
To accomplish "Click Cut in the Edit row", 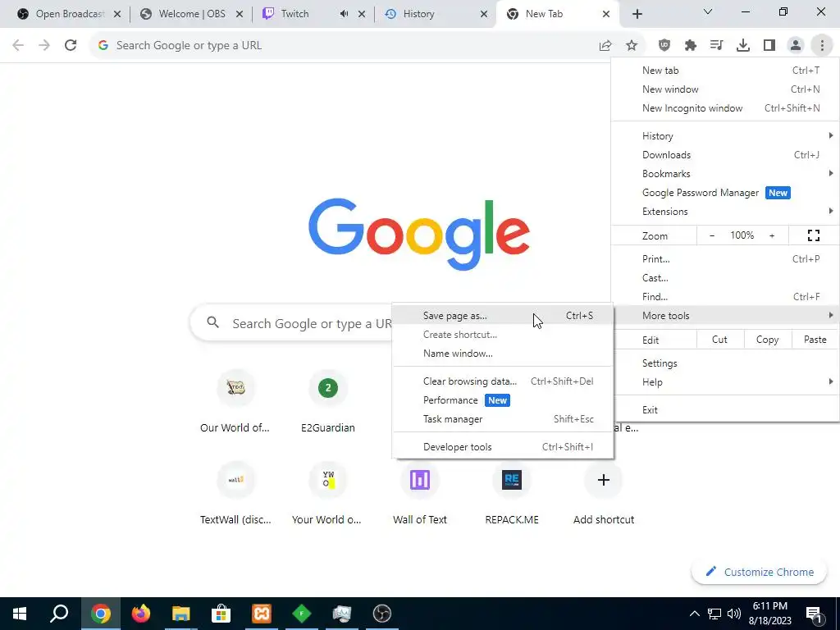I will pos(719,340).
